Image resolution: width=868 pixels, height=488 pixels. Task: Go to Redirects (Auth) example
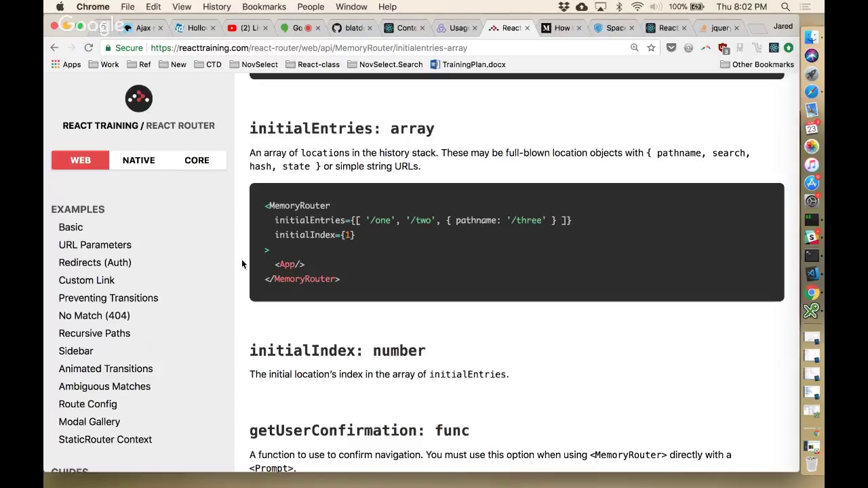95,262
